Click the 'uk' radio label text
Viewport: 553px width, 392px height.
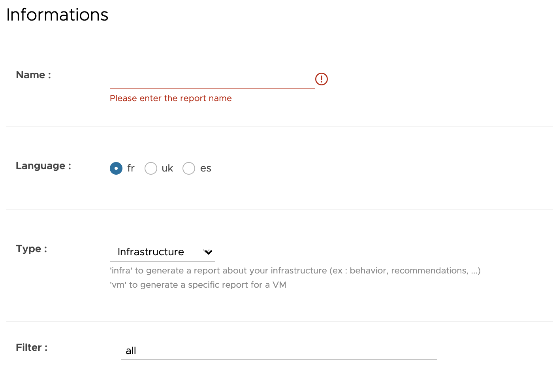(x=167, y=168)
